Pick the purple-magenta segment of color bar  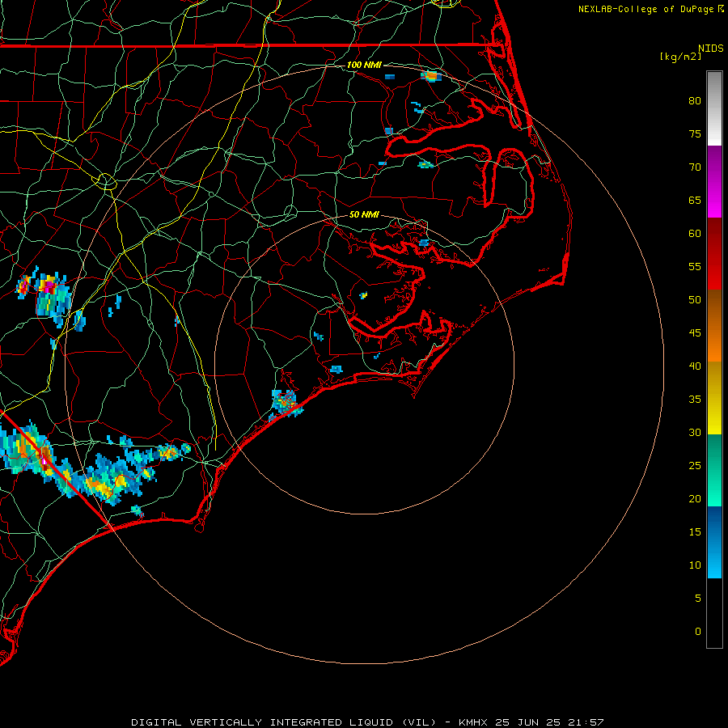714,181
